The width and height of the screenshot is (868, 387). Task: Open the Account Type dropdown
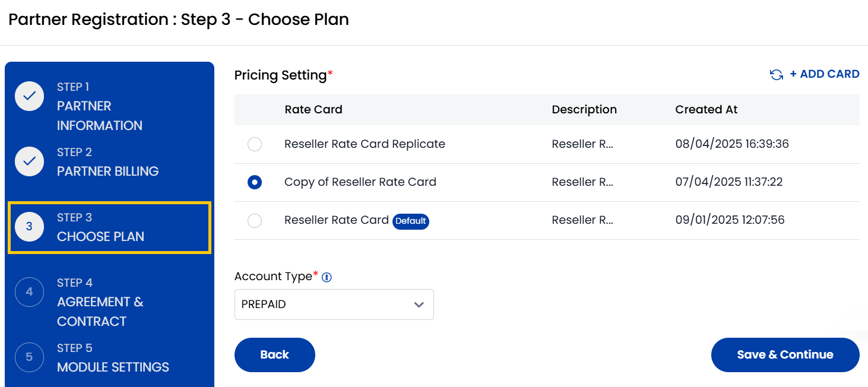point(334,304)
